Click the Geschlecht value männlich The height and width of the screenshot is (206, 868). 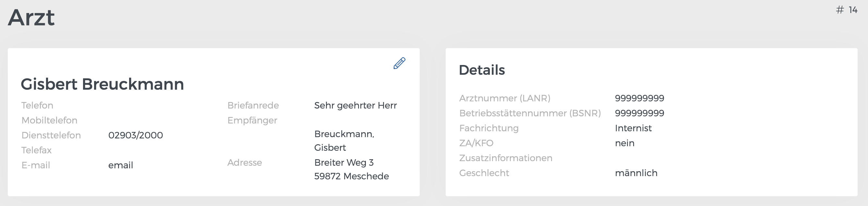click(x=636, y=173)
